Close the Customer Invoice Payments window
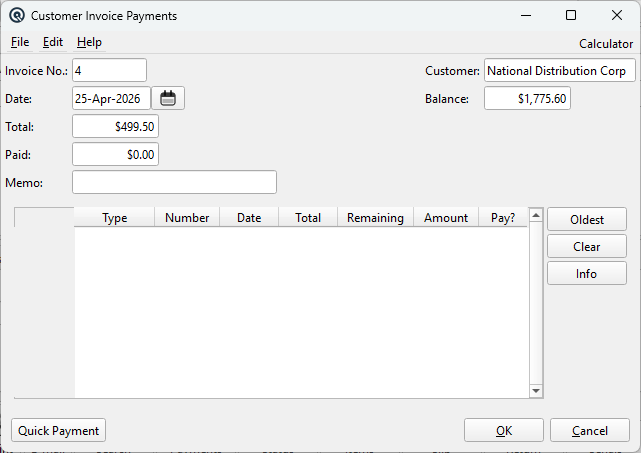The width and height of the screenshot is (641, 453). (616, 16)
